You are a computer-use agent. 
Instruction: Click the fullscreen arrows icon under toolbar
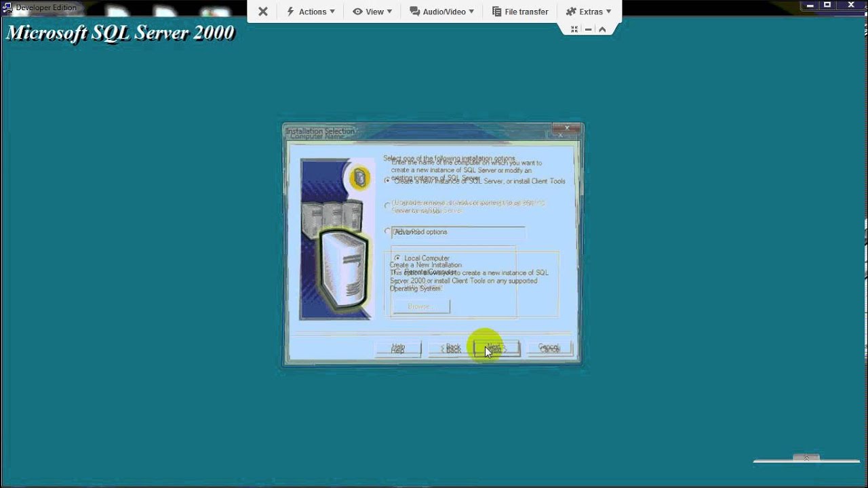(574, 29)
